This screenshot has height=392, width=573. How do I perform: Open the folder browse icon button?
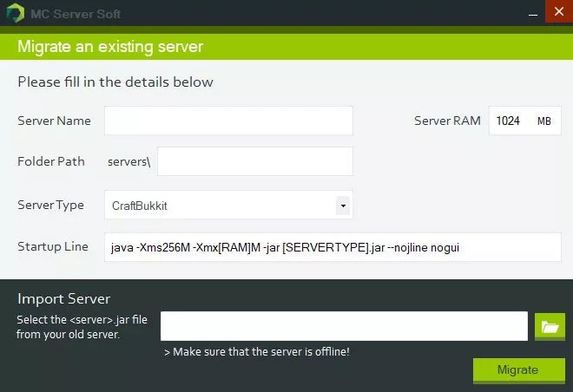(x=550, y=326)
